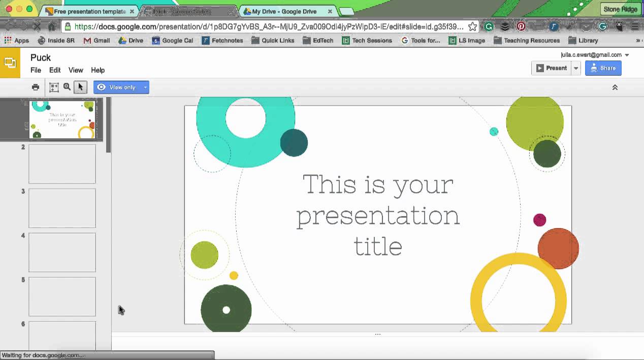
Task: Open the Apps bookmark shortcut
Action: (17, 40)
